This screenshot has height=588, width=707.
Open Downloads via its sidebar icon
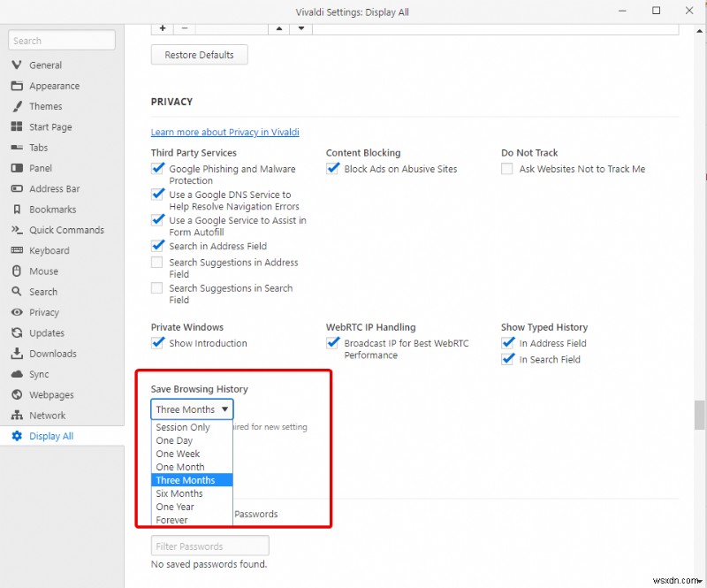pyautogui.click(x=16, y=354)
